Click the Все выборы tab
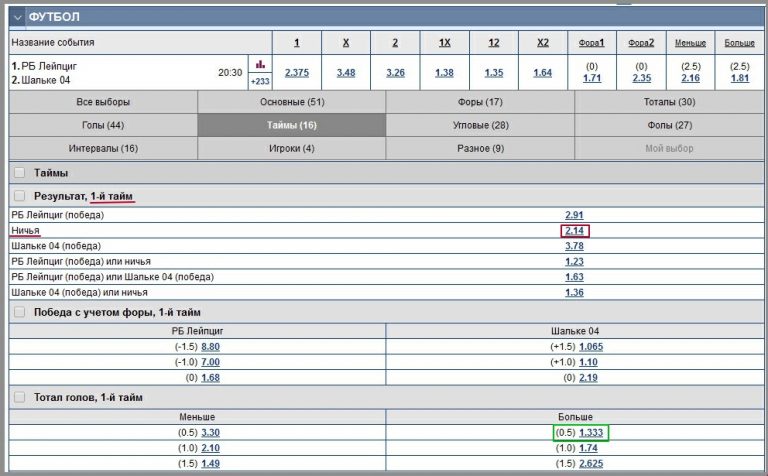768x476 pixels. coord(103,102)
